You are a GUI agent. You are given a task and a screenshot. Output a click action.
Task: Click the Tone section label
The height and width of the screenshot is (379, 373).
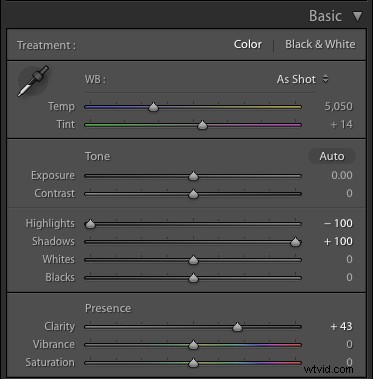pyautogui.click(x=97, y=156)
